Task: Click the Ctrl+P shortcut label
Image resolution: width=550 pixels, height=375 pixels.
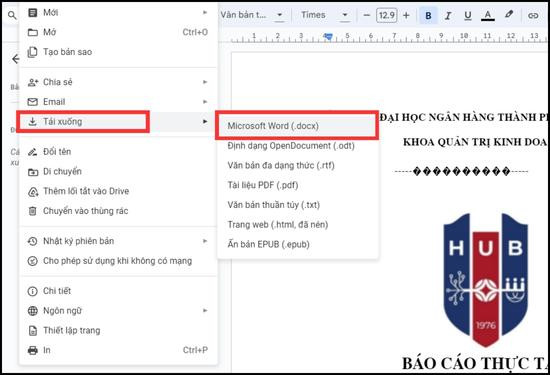Action: tap(195, 350)
